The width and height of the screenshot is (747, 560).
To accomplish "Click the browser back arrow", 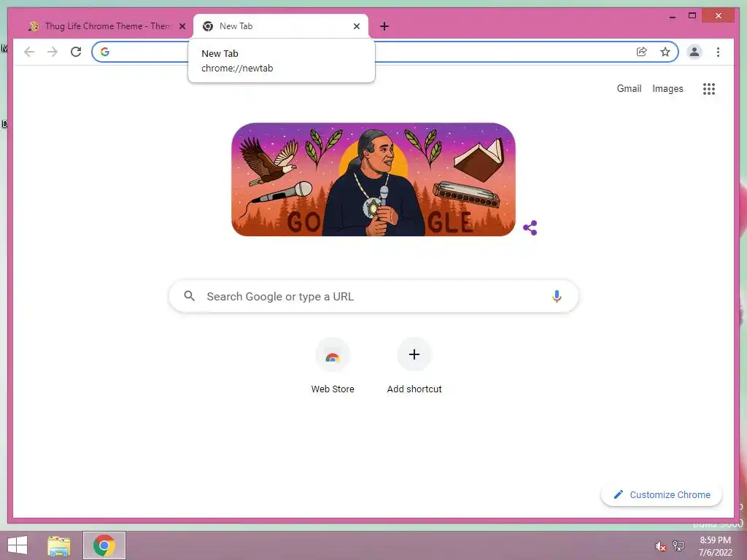I will click(29, 52).
